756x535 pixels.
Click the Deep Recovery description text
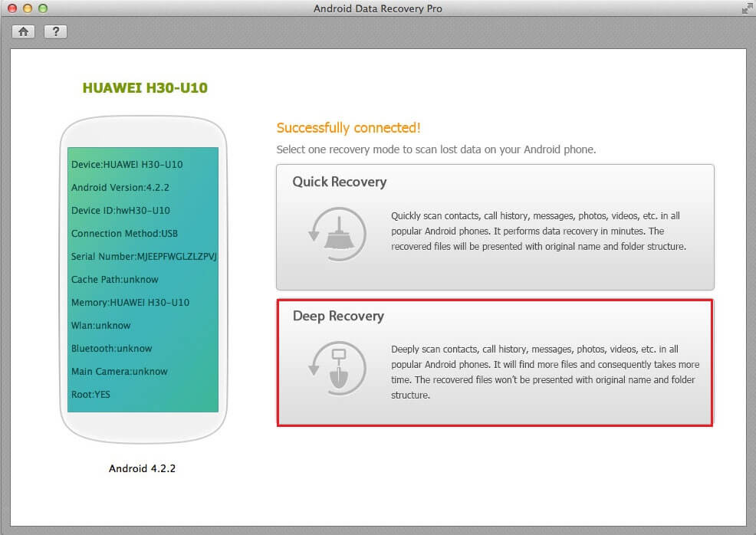pyautogui.click(x=544, y=372)
